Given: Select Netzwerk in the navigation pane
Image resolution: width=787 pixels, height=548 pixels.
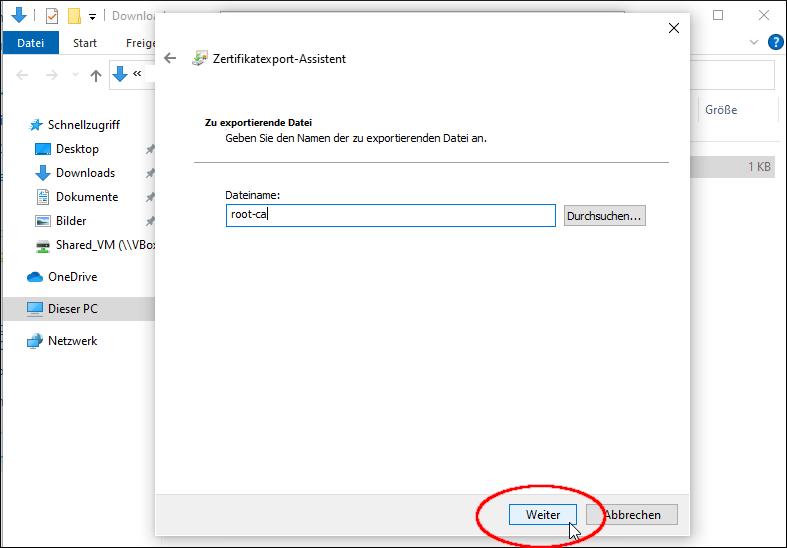Looking at the screenshot, I should [72, 341].
